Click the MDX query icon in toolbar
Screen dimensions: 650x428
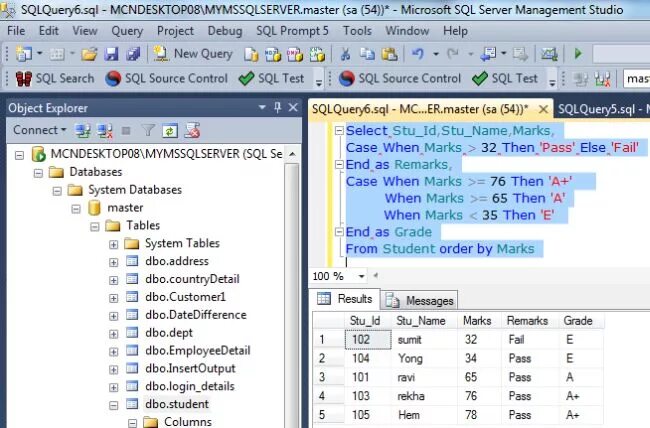tap(273, 54)
